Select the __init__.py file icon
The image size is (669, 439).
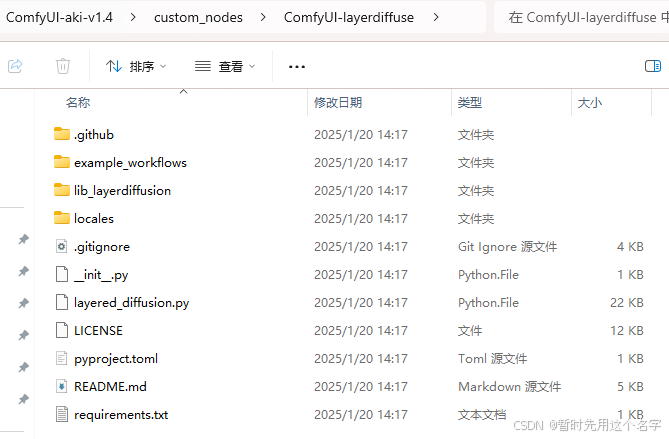click(x=62, y=274)
